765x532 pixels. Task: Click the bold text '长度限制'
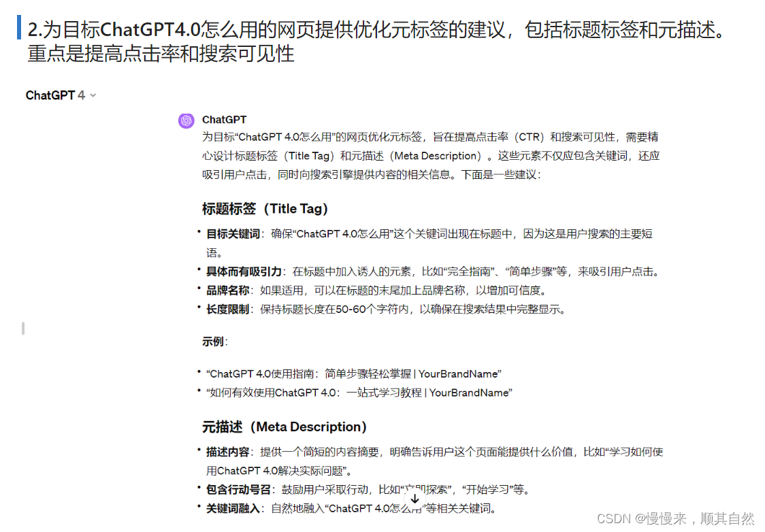coord(227,310)
